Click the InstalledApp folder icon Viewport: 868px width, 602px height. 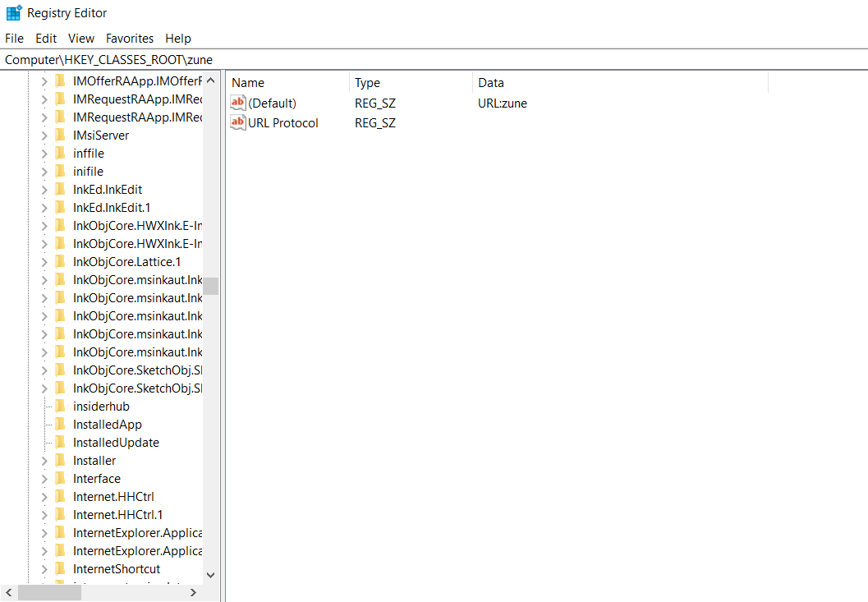(60, 425)
